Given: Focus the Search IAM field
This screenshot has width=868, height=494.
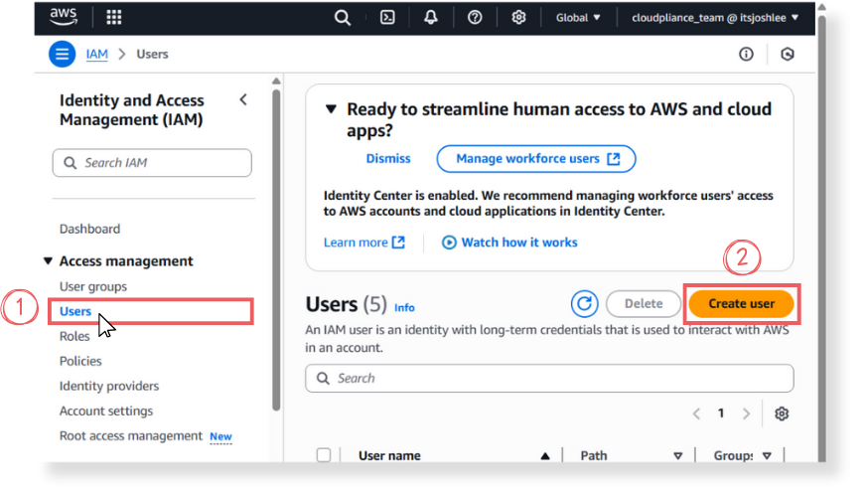Looking at the screenshot, I should click(152, 163).
